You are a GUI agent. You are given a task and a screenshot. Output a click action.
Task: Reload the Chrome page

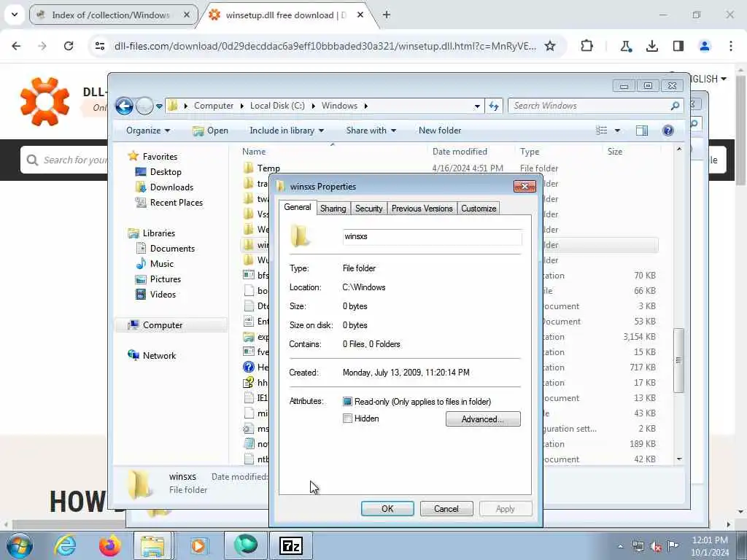tap(69, 46)
